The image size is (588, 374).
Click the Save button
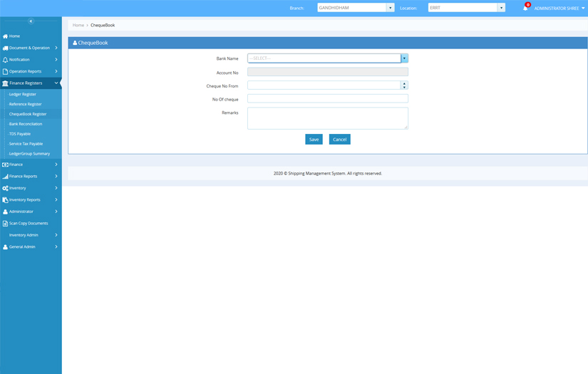click(314, 140)
